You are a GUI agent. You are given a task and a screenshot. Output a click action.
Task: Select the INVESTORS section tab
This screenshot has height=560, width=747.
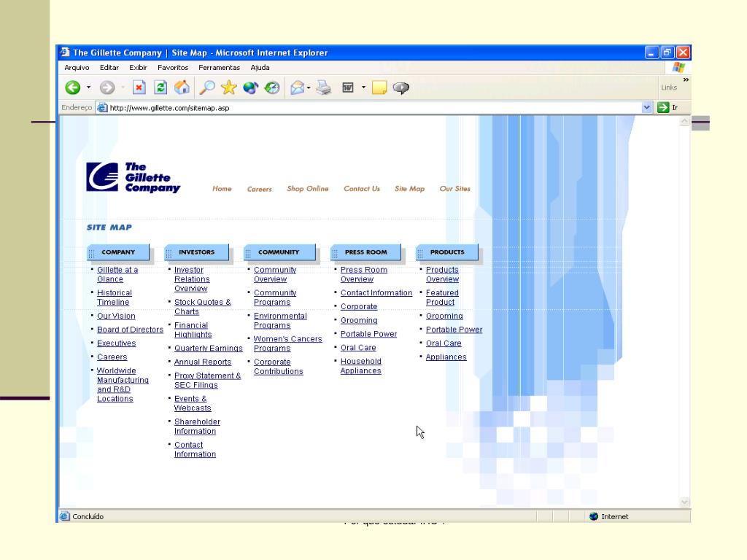tap(197, 252)
